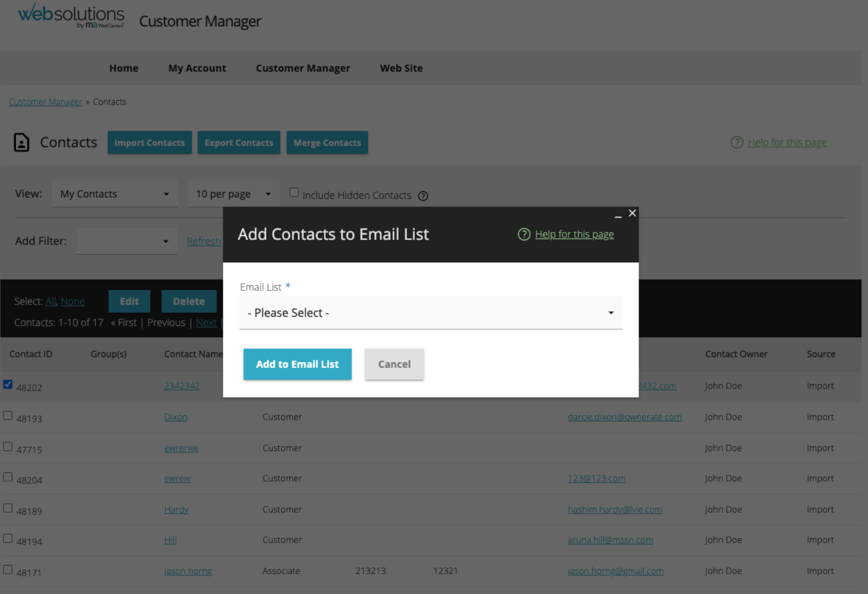
Task: Open the Email List Please Select dropdown
Action: click(430, 313)
